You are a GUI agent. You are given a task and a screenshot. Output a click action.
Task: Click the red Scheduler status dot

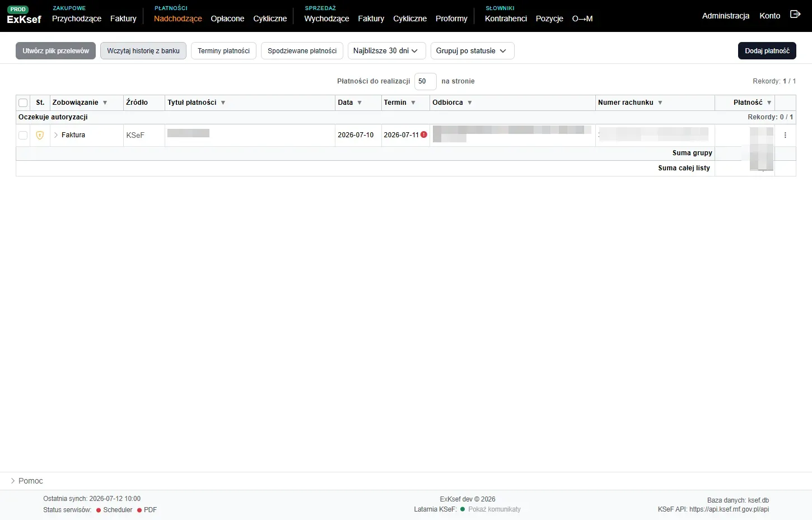(99, 510)
